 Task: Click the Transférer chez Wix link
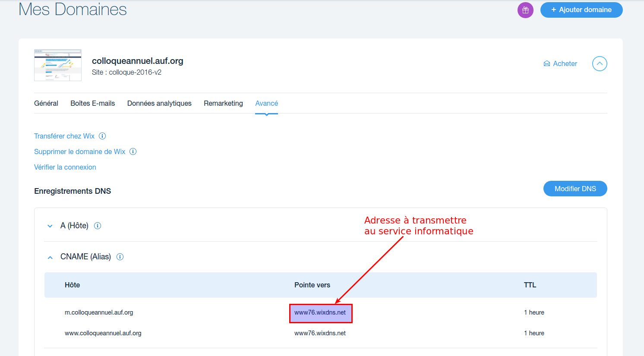point(64,136)
